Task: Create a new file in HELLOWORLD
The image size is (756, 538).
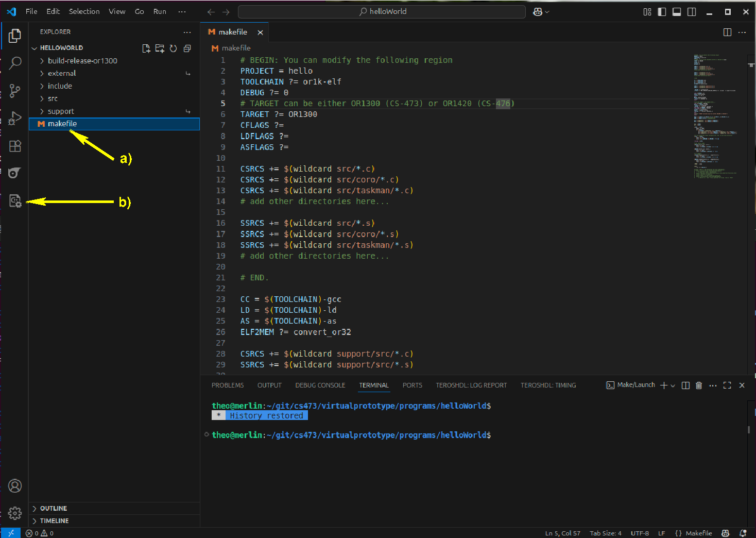Action: point(146,48)
